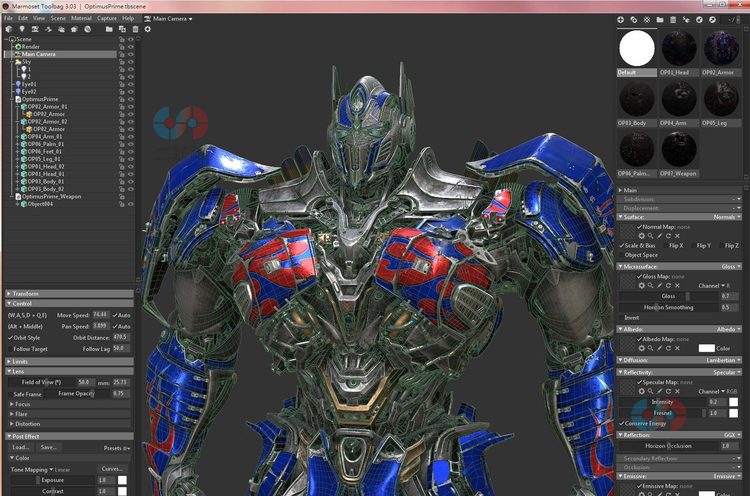Image resolution: width=750 pixels, height=496 pixels.
Task: Expand the Flare section
Action: (x=12, y=414)
